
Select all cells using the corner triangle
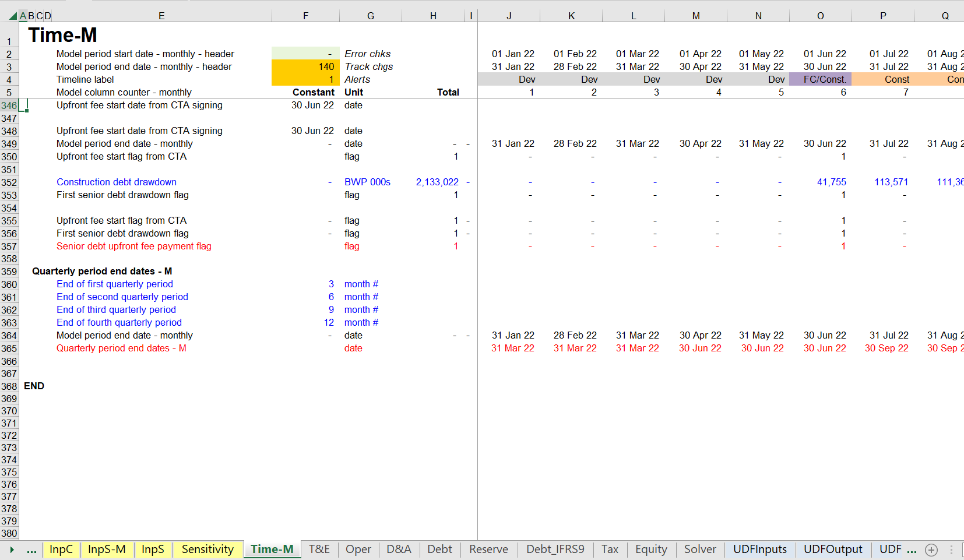pyautogui.click(x=12, y=16)
